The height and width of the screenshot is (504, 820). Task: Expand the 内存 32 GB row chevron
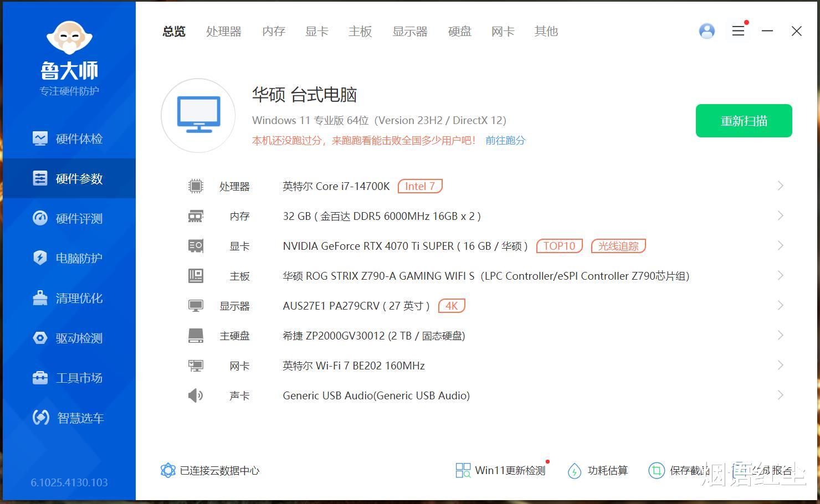pyautogui.click(x=780, y=216)
